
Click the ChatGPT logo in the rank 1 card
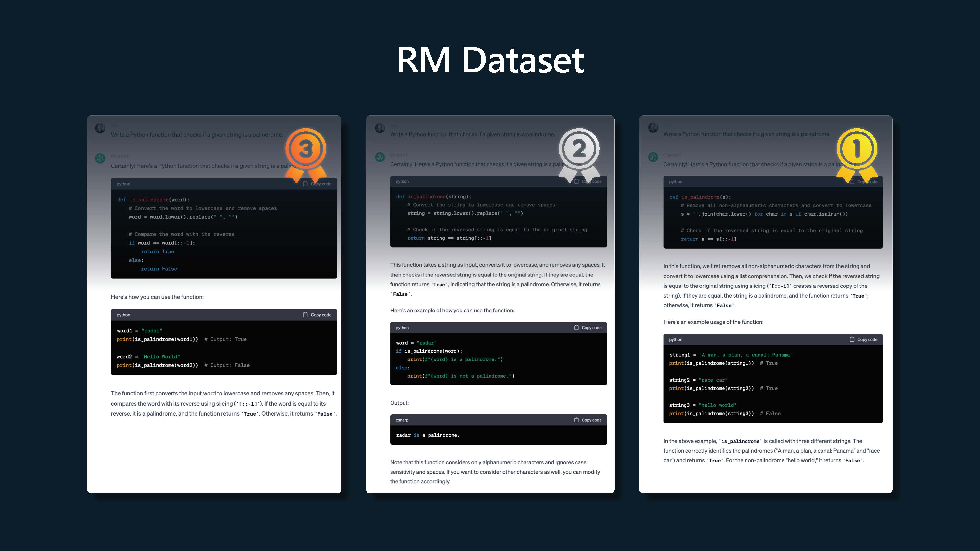(x=653, y=157)
